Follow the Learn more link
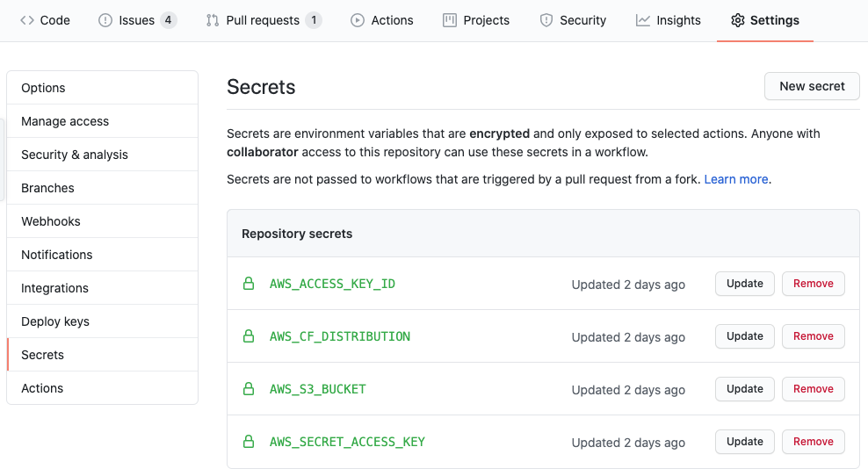868x476 pixels. click(x=736, y=179)
